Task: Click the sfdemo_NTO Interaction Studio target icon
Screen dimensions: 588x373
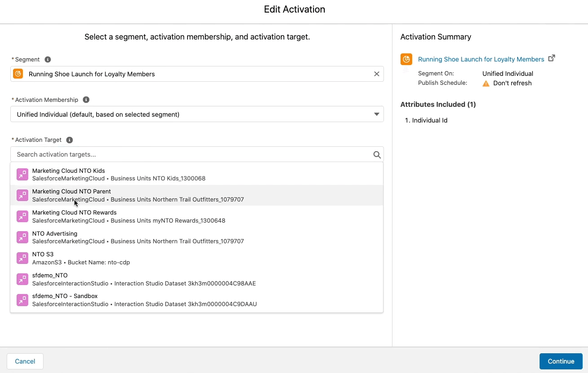Action: 22,279
